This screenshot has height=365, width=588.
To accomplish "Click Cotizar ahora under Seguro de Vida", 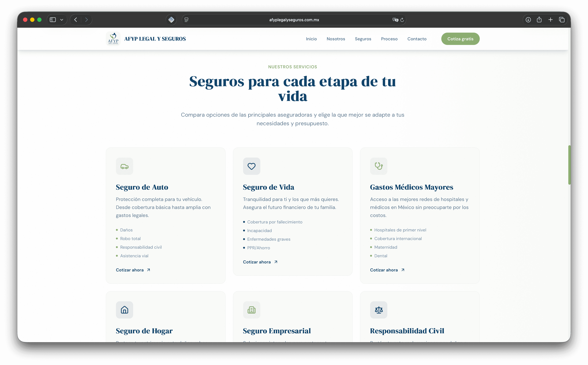I will pyautogui.click(x=260, y=262).
